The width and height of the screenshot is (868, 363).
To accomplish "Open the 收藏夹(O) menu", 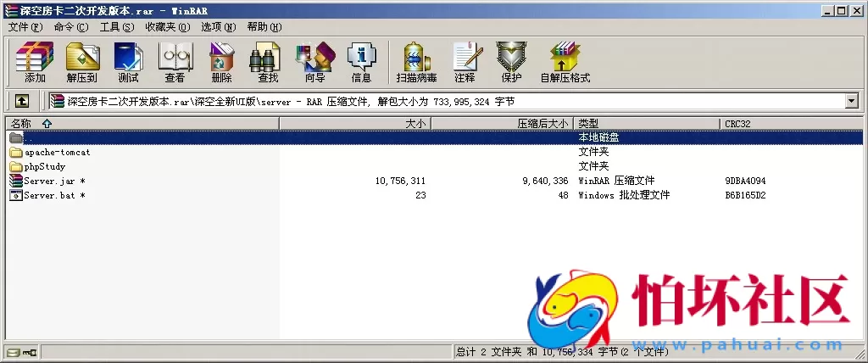I will click(x=168, y=26).
